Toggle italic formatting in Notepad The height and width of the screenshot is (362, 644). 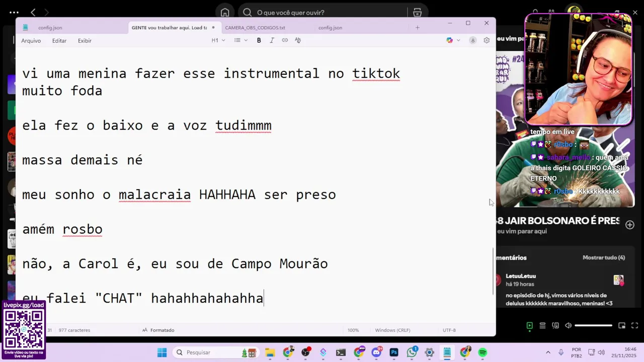[x=272, y=40]
